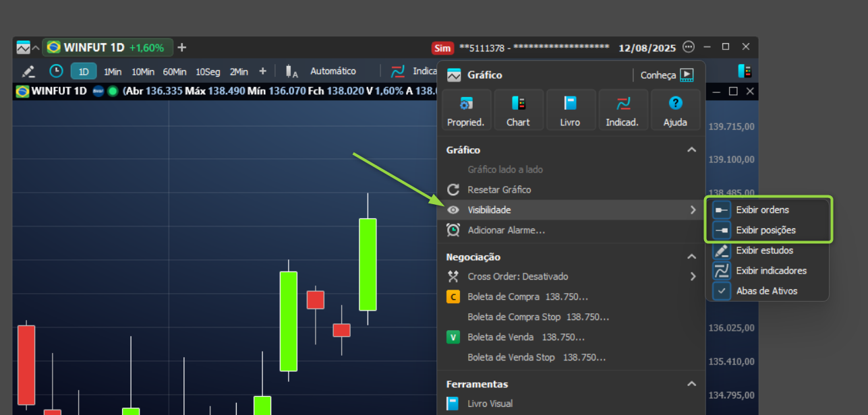Click the Conheça video play icon
868x415 pixels.
point(687,75)
